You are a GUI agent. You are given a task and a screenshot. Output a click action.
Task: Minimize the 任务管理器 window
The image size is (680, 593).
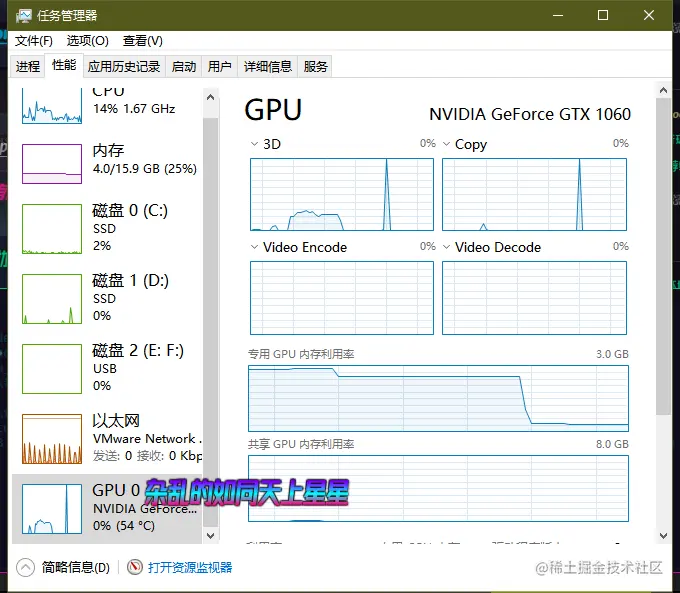pyautogui.click(x=558, y=15)
